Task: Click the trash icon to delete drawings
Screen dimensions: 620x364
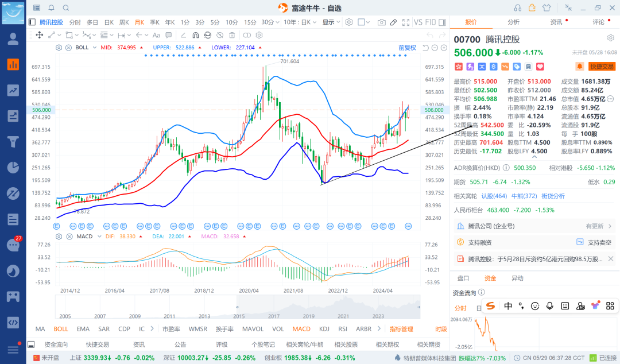Action: (232, 35)
